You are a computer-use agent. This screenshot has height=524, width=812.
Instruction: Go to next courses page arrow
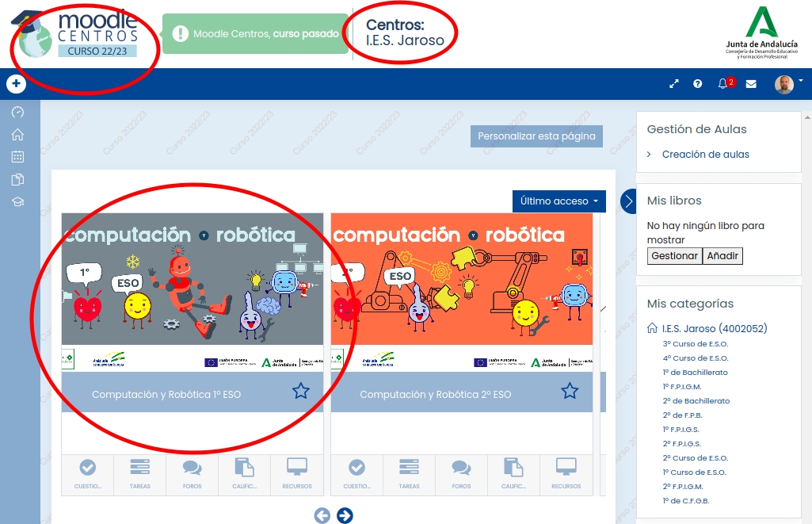(x=345, y=515)
